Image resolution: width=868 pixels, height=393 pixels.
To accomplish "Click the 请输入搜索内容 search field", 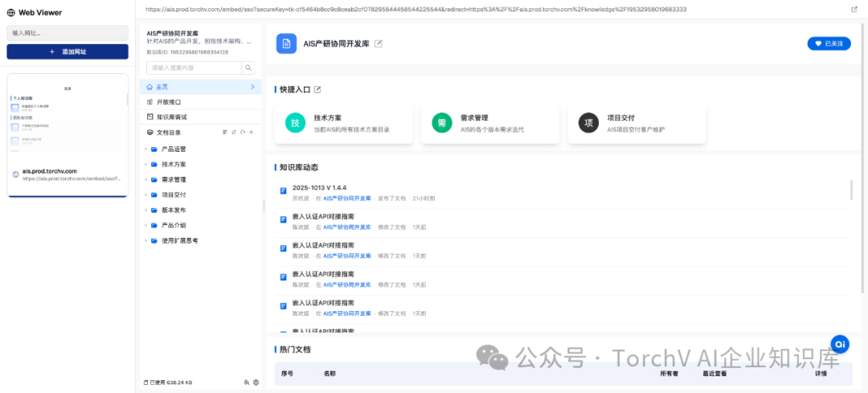I will click(194, 68).
